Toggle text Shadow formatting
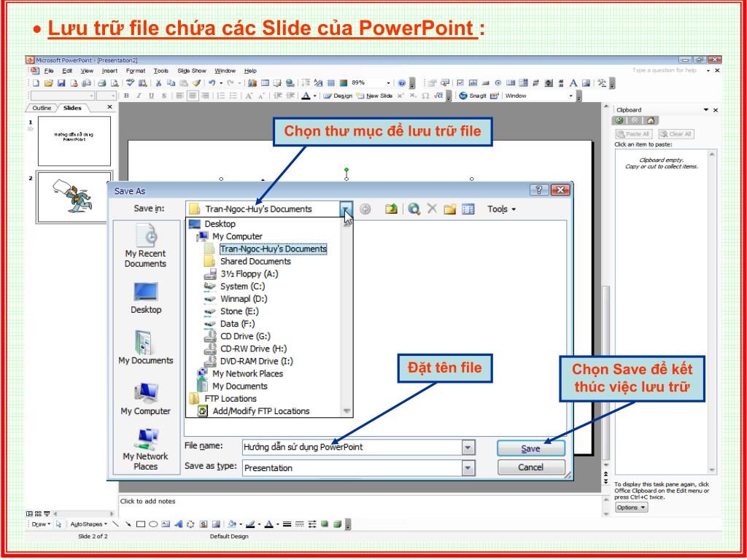The height and width of the screenshot is (560, 747). 164,96
